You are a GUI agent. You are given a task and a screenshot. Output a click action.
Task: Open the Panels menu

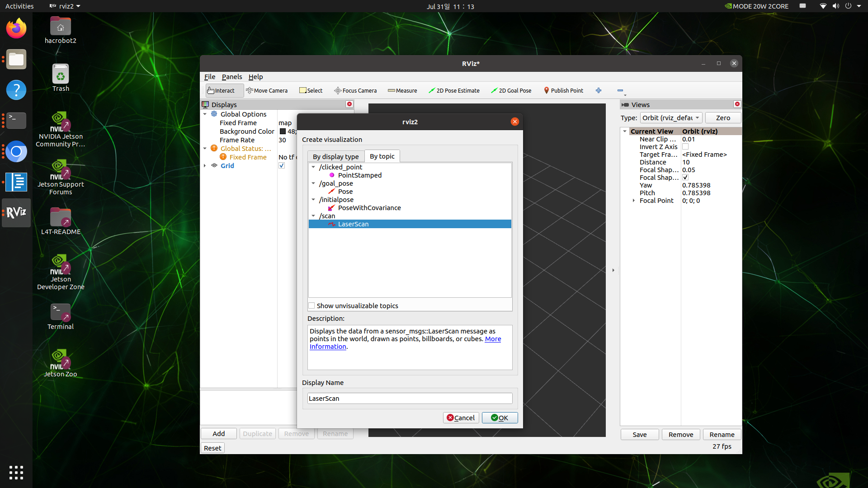pyautogui.click(x=231, y=77)
